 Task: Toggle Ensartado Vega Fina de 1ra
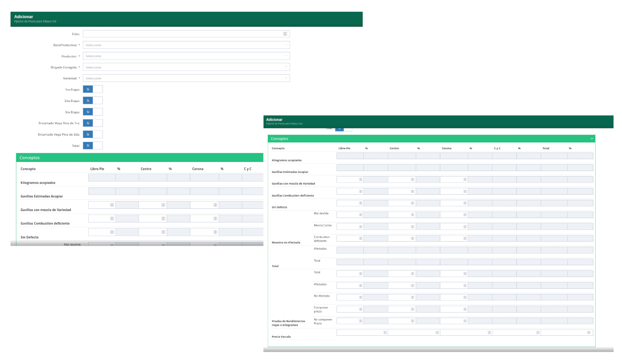click(92, 123)
